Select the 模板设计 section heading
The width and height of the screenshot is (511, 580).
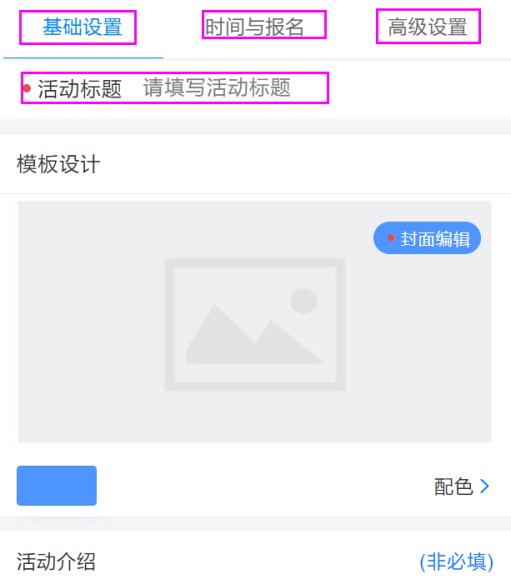(x=58, y=164)
